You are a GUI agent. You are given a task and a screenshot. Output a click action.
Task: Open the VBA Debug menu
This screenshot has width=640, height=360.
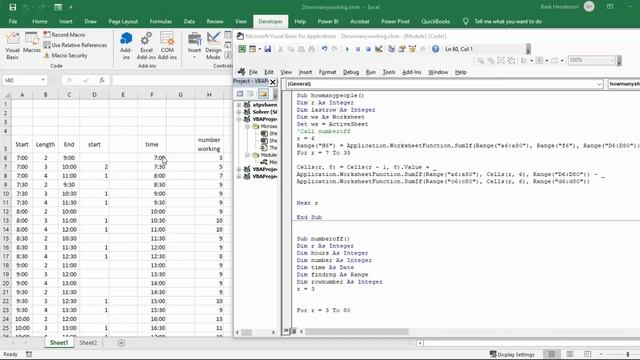pyautogui.click(x=351, y=72)
